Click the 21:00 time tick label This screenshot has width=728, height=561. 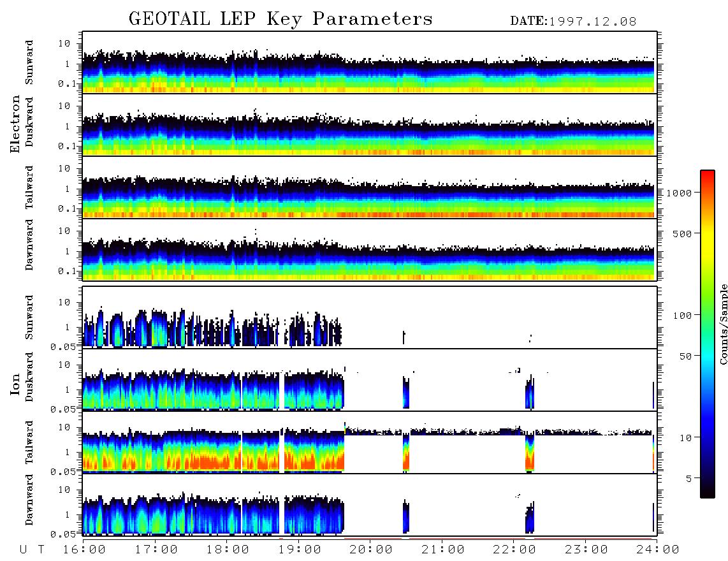444,550
